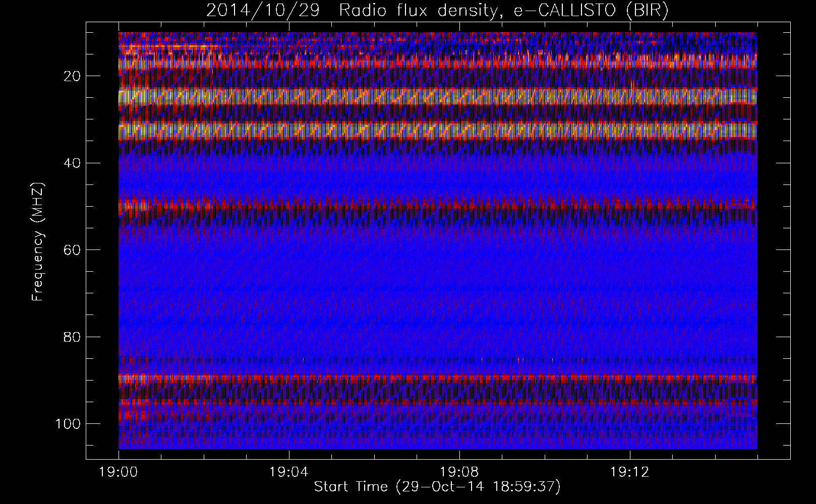This screenshot has height=504, width=816.
Task: Click the "Frequency (MHZ)" axis label
Action: 38,242
